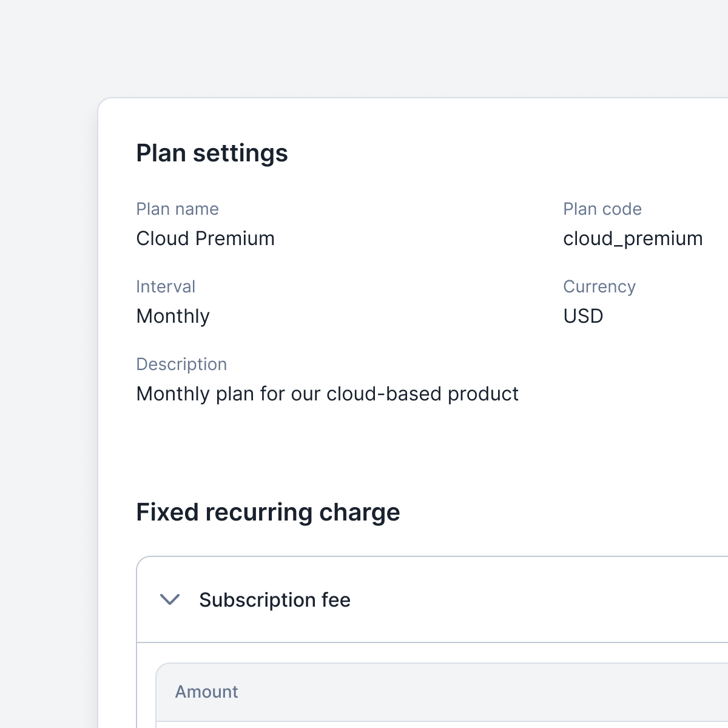728x728 pixels.
Task: Click the Plan settings heading
Action: (212, 153)
